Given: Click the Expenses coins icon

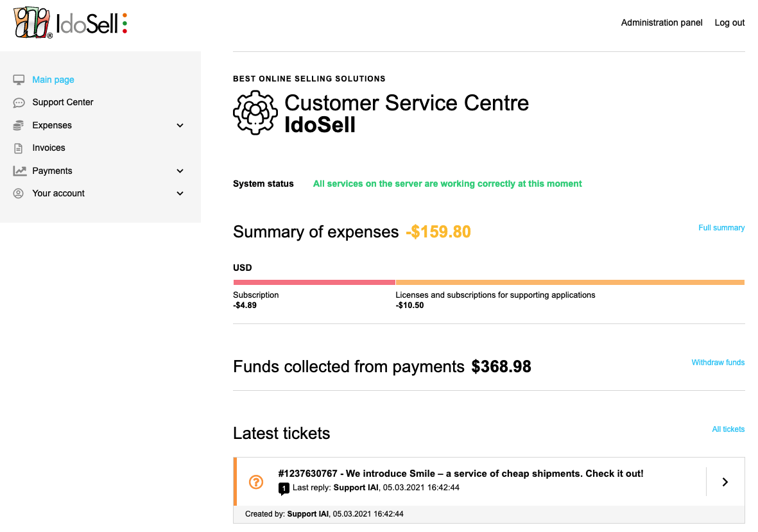Looking at the screenshot, I should (19, 125).
